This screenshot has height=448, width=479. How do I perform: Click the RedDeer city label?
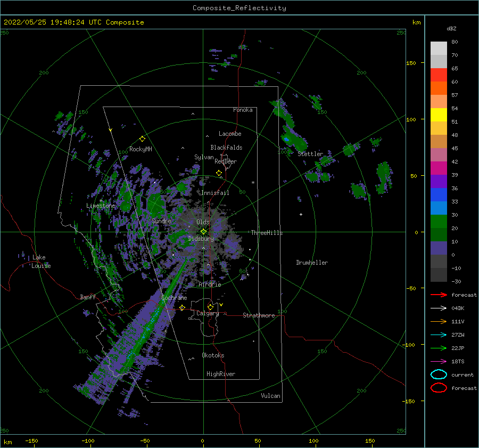coord(226,161)
